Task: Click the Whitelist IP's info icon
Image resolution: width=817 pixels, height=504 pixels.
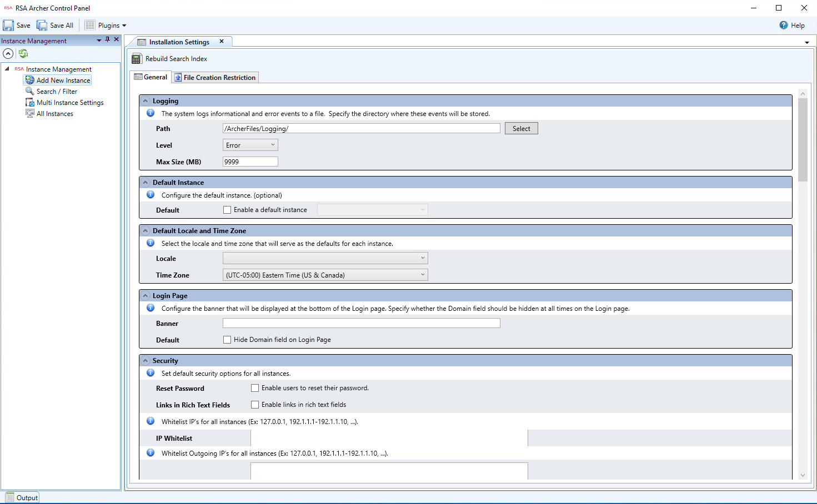Action: (x=151, y=421)
